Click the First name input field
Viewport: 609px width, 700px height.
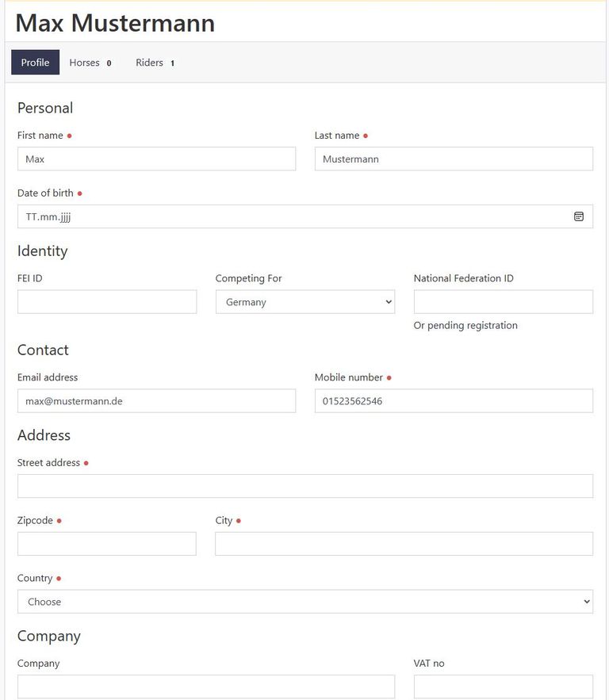coord(156,159)
